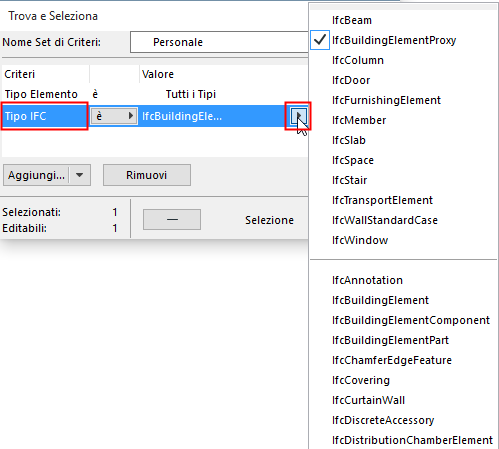Open the Nome Set di Criteri combo box
Screen dimensions: 499x449
click(x=219, y=42)
